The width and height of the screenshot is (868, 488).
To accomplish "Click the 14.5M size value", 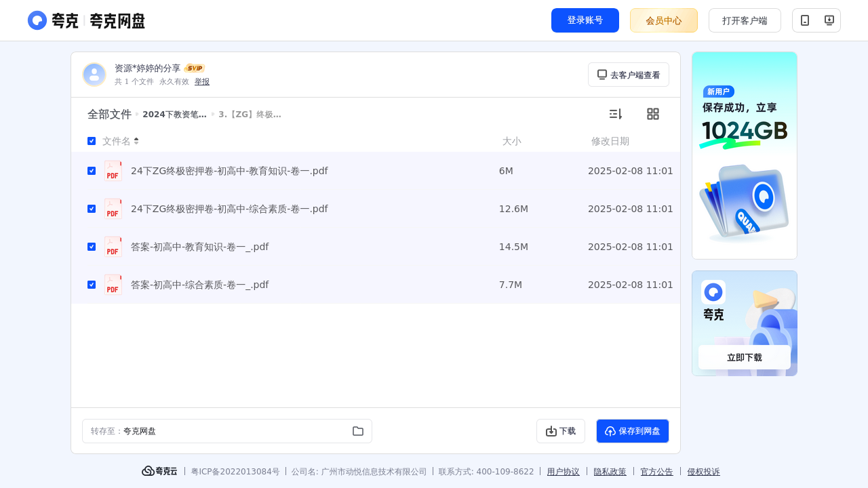I will click(513, 247).
